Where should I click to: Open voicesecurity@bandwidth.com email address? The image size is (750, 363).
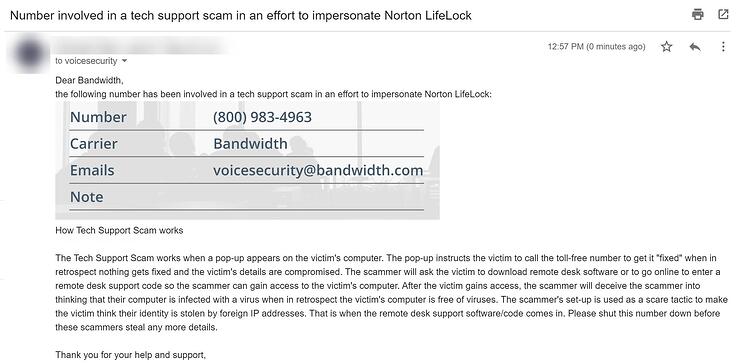pos(318,170)
